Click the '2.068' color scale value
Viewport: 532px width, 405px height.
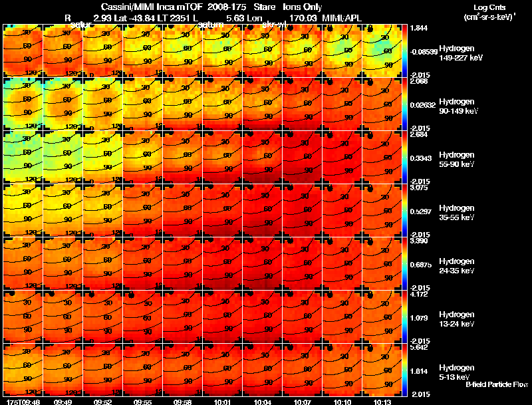(x=419, y=81)
